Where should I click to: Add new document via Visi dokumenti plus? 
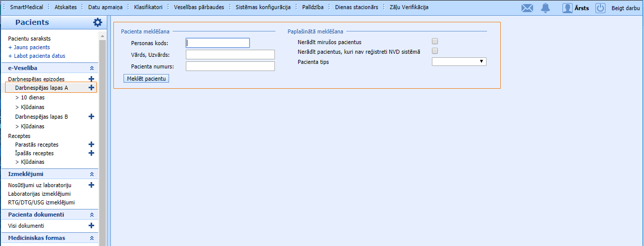coord(91,226)
